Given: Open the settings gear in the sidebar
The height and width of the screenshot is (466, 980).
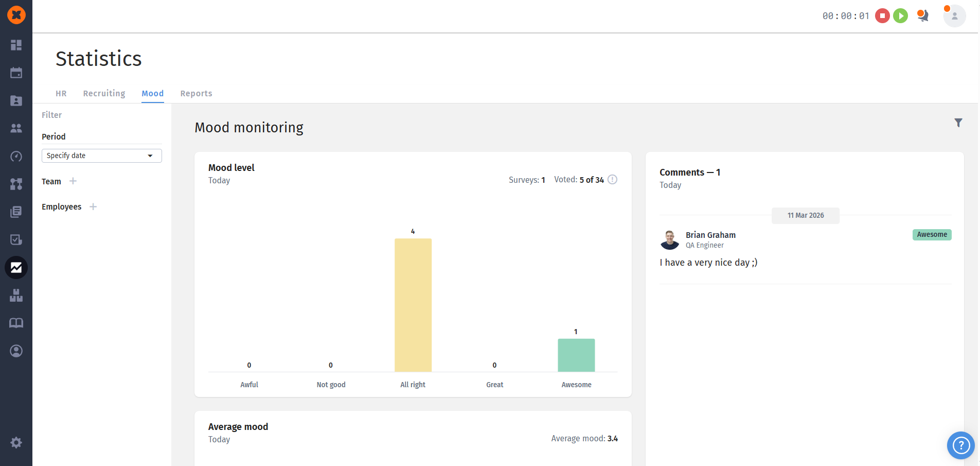Looking at the screenshot, I should tap(16, 442).
